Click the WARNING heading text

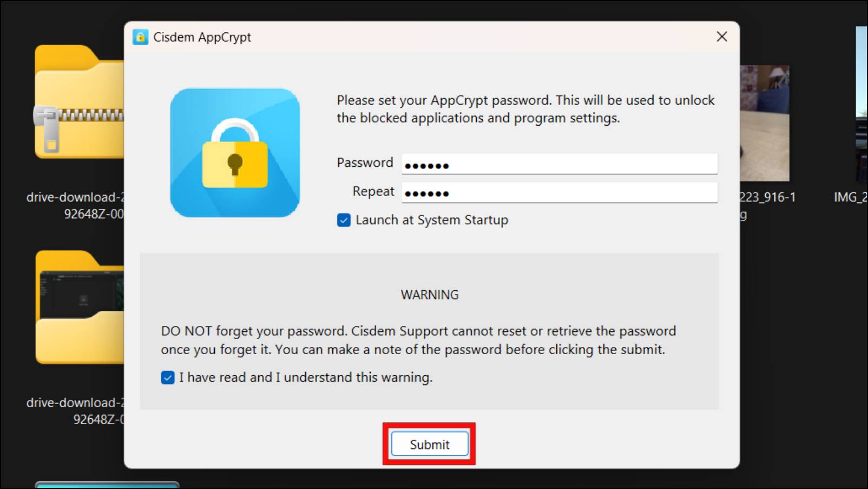point(430,295)
